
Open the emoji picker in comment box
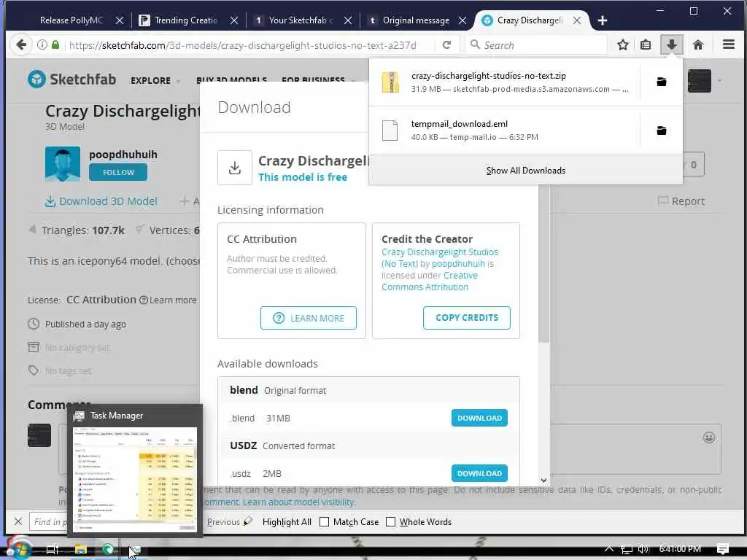point(708,437)
